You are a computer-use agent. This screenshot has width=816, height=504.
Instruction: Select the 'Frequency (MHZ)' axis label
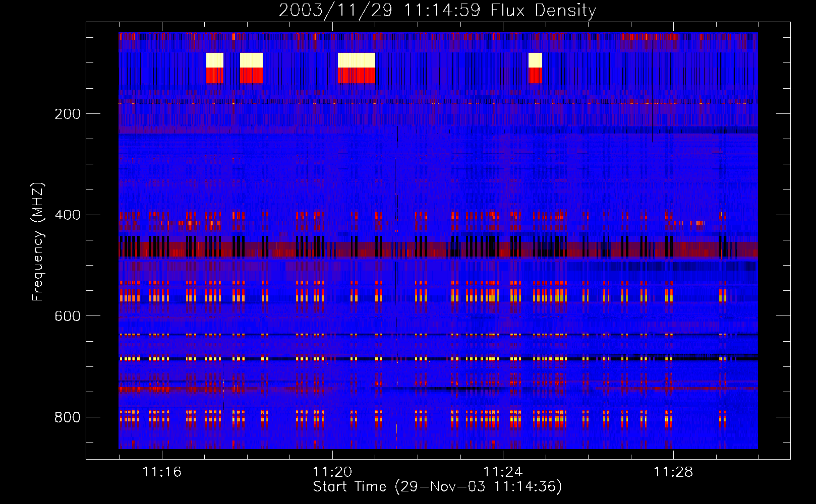(37, 241)
